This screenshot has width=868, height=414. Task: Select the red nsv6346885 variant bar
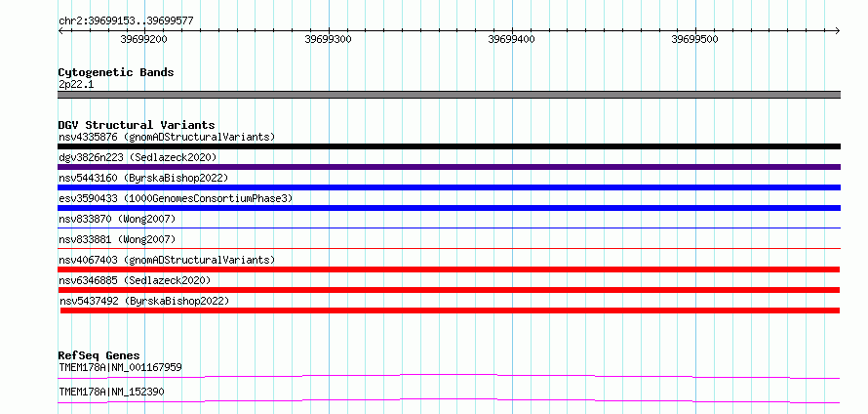click(449, 290)
